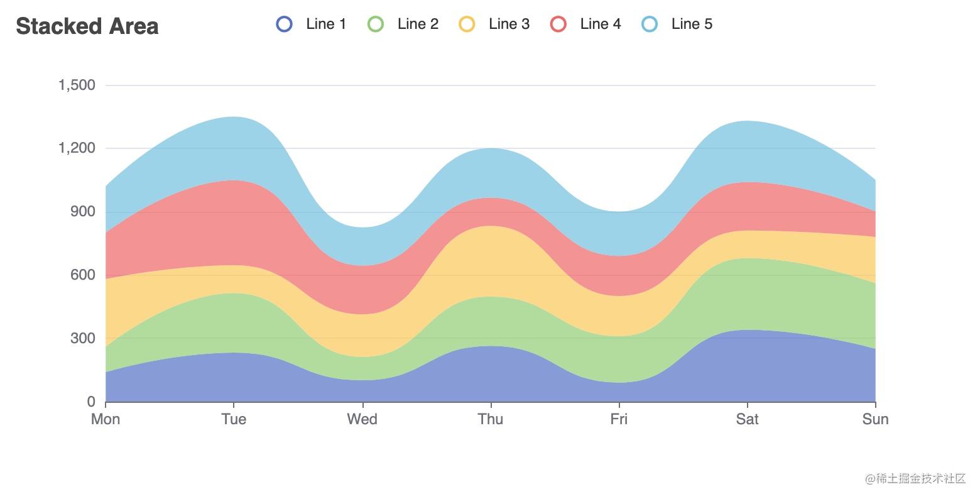Toggle Line 1 series via its label
The width and height of the screenshot is (980, 499).
[x=325, y=24]
